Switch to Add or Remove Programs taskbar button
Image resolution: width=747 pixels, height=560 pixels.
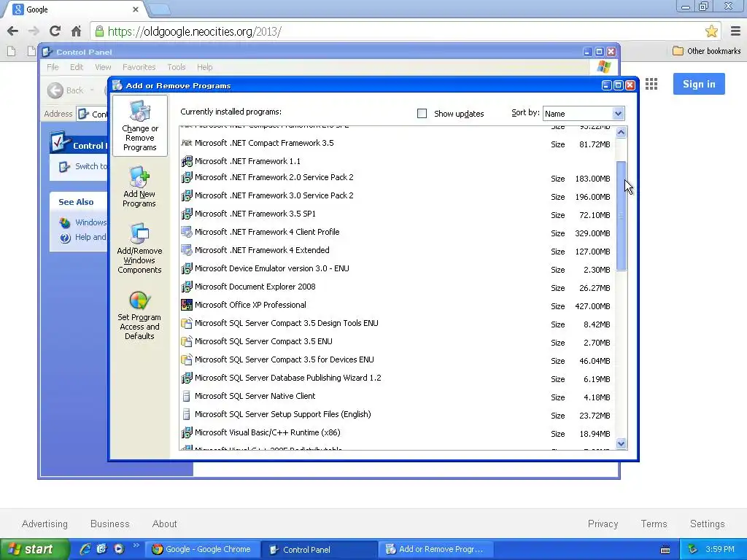tap(436, 549)
